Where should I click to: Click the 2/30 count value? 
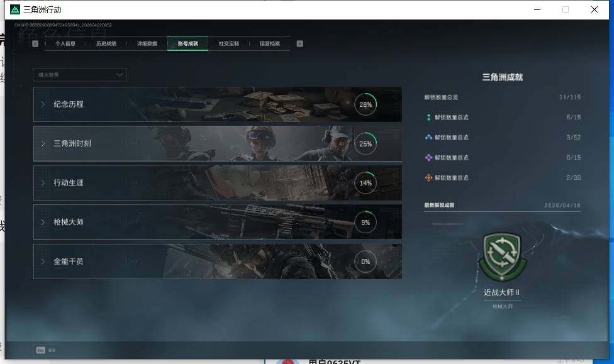[573, 178]
